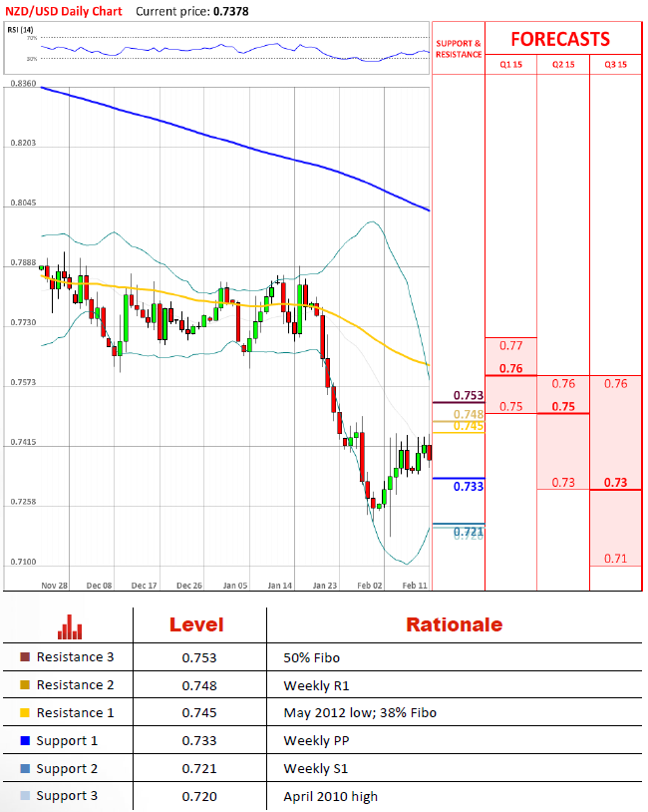This screenshot has width=648, height=812.
Task: Click the Resistance 3 row label
Action: tap(75, 657)
